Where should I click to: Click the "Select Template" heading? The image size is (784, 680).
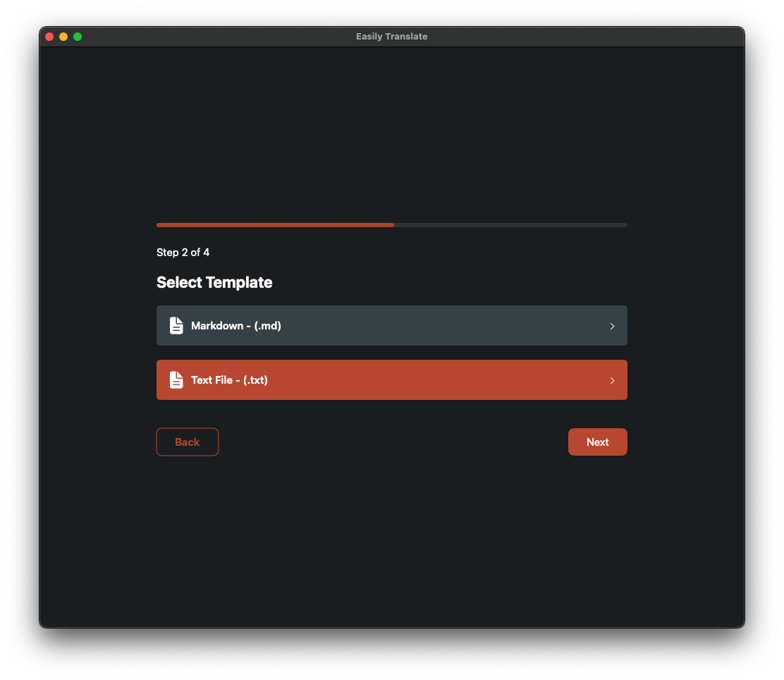214,283
